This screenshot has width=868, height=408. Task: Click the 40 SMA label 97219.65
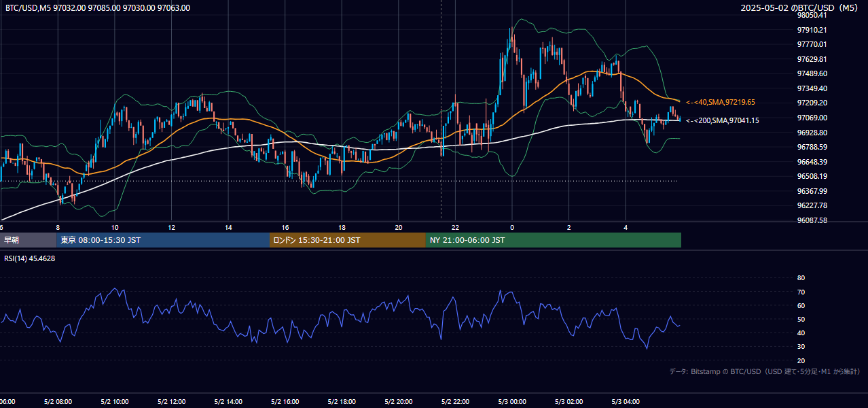[x=721, y=102]
